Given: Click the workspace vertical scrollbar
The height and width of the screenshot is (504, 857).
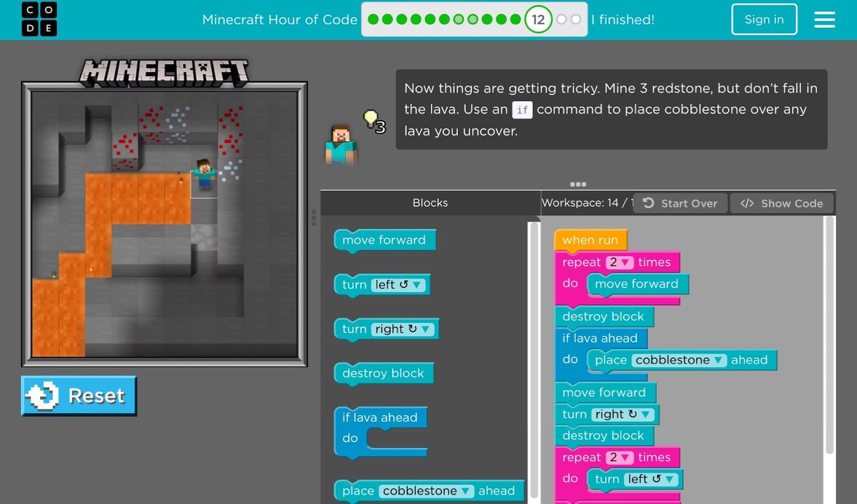Looking at the screenshot, I should pyautogui.click(x=829, y=335).
